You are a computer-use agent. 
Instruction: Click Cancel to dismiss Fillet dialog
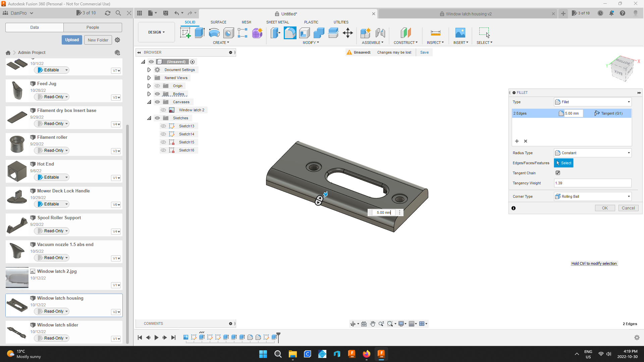pyautogui.click(x=628, y=208)
